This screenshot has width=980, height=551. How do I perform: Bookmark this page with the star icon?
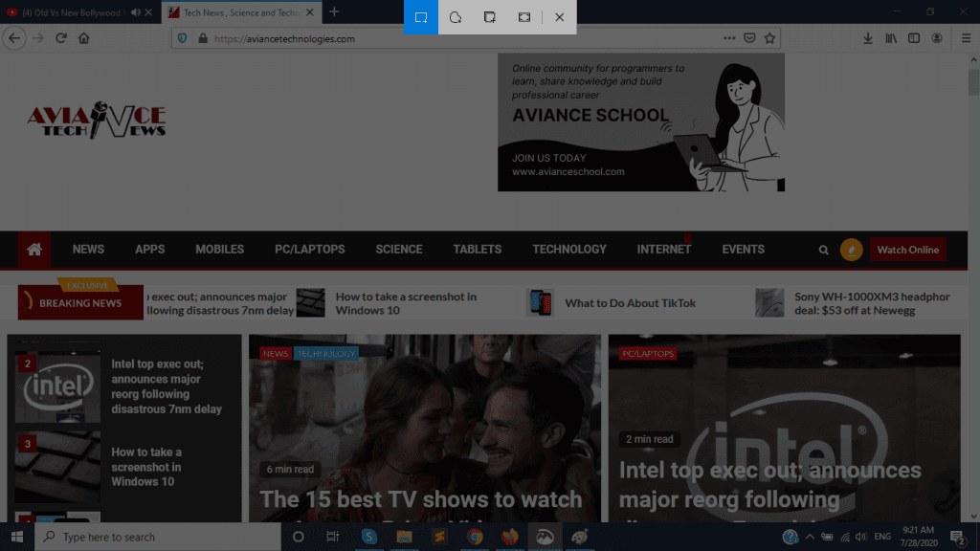[x=770, y=38]
